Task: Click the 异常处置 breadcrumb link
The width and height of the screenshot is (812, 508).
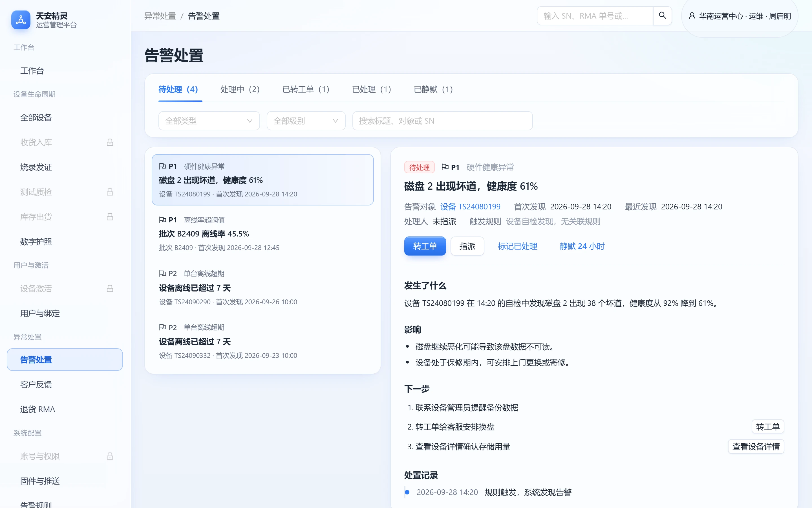Action: [x=160, y=16]
